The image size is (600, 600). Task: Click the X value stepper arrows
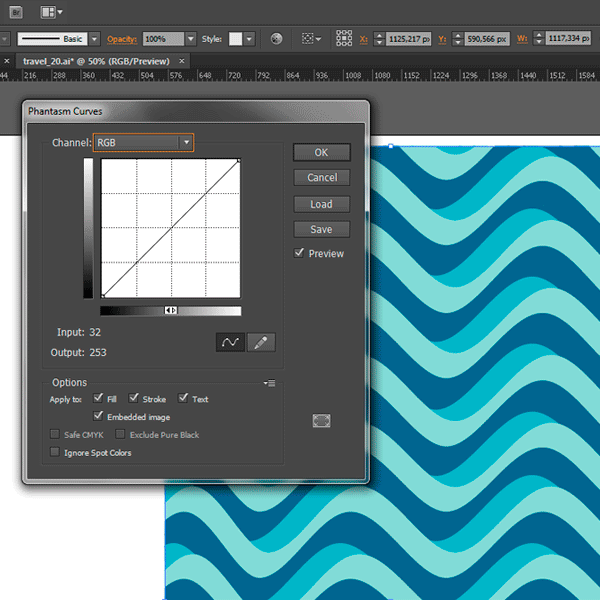379,39
